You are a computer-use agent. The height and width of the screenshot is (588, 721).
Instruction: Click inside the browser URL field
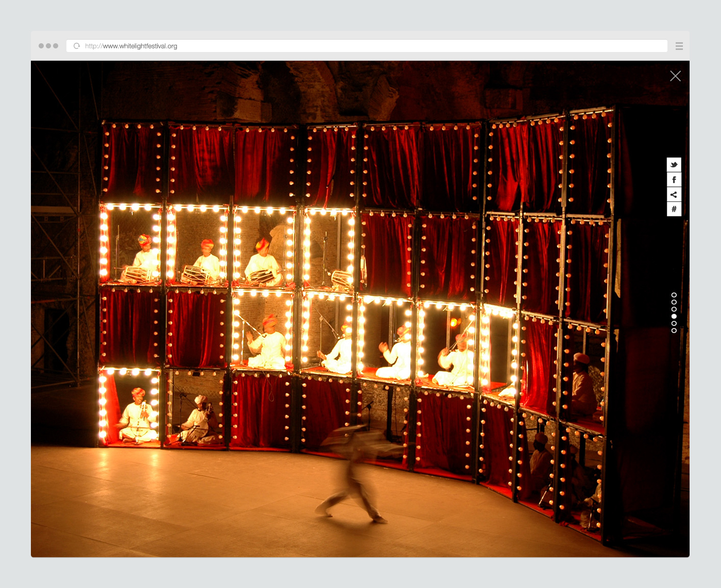[257, 46]
